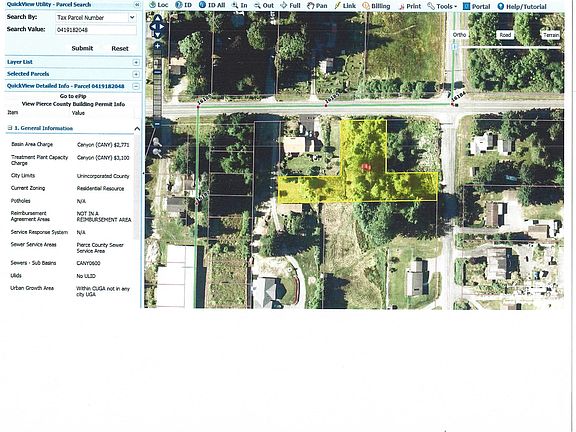The width and height of the screenshot is (576, 432).
Task: Reset the search form
Action: [x=120, y=48]
